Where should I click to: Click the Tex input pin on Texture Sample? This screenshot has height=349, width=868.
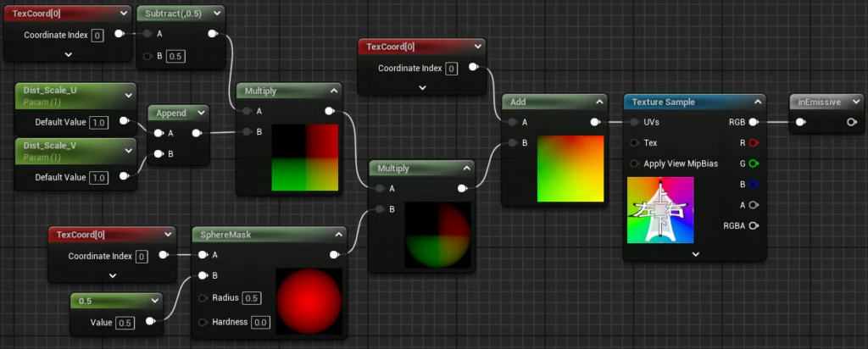[x=634, y=142]
